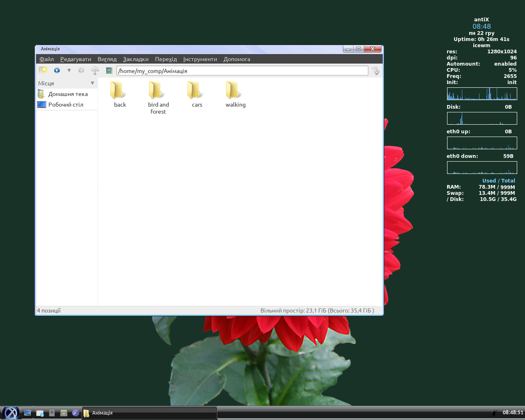This screenshot has width=525, height=420.
Task: Select Домашня тека in the sidebar
Action: click(x=68, y=94)
